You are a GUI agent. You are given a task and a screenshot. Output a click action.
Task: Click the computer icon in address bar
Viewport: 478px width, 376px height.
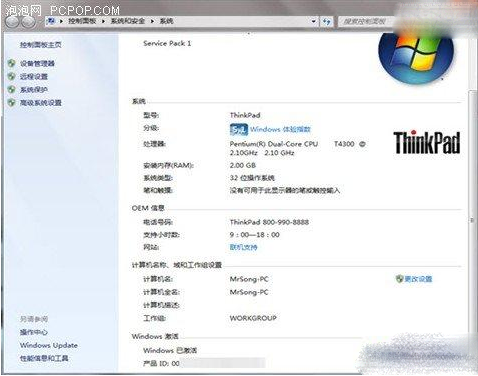pyautogui.click(x=51, y=21)
